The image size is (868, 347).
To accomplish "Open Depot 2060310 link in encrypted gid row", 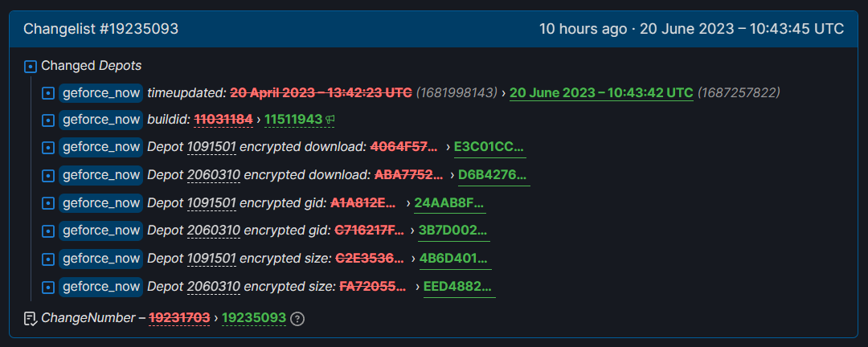I will [x=214, y=231].
